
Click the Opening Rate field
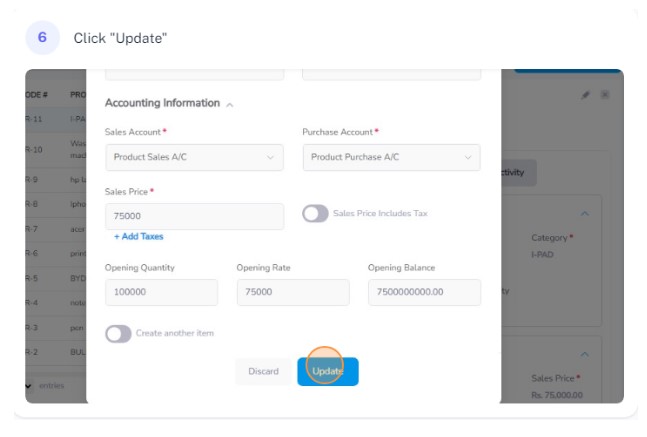point(293,292)
